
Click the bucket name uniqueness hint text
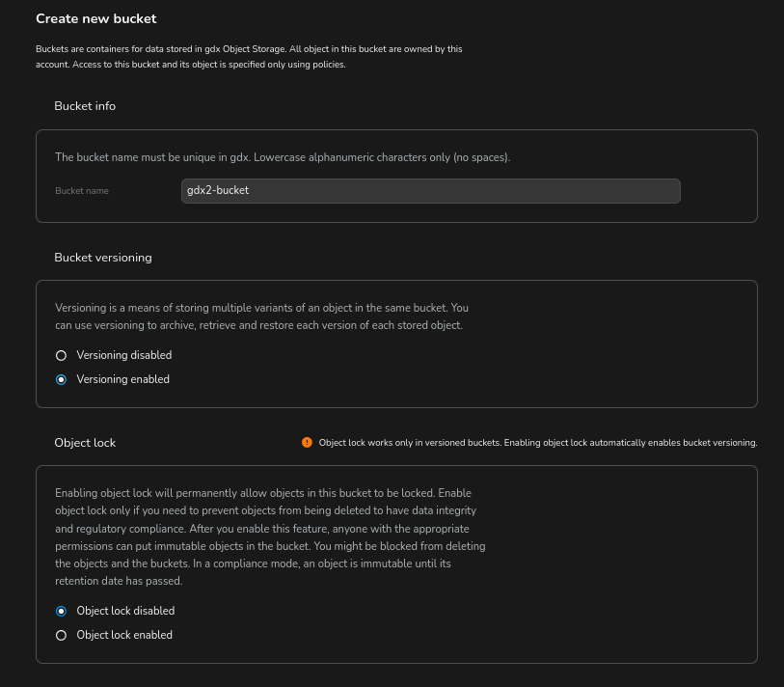(x=283, y=157)
